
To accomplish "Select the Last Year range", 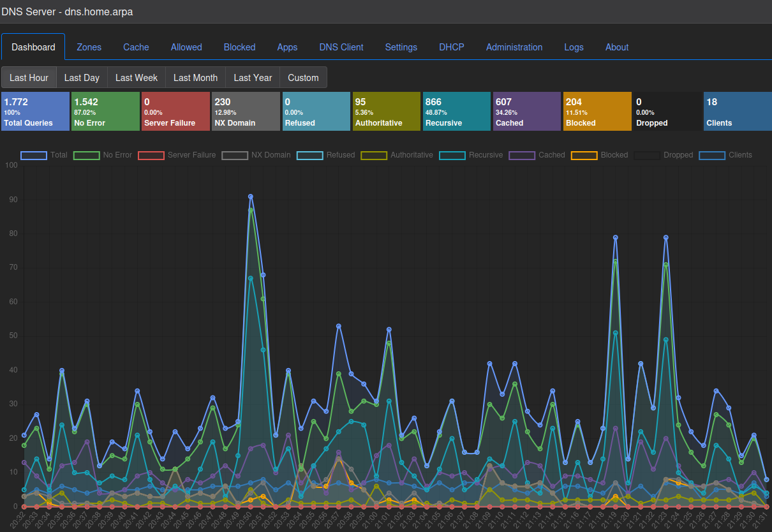I will pos(253,78).
